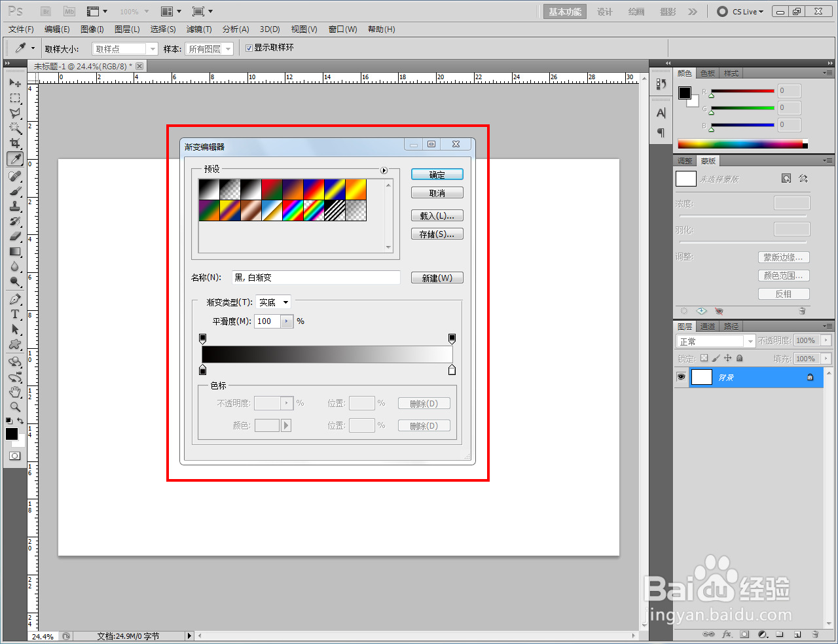Click 存储(S)... button
The height and width of the screenshot is (644, 838).
(x=437, y=234)
